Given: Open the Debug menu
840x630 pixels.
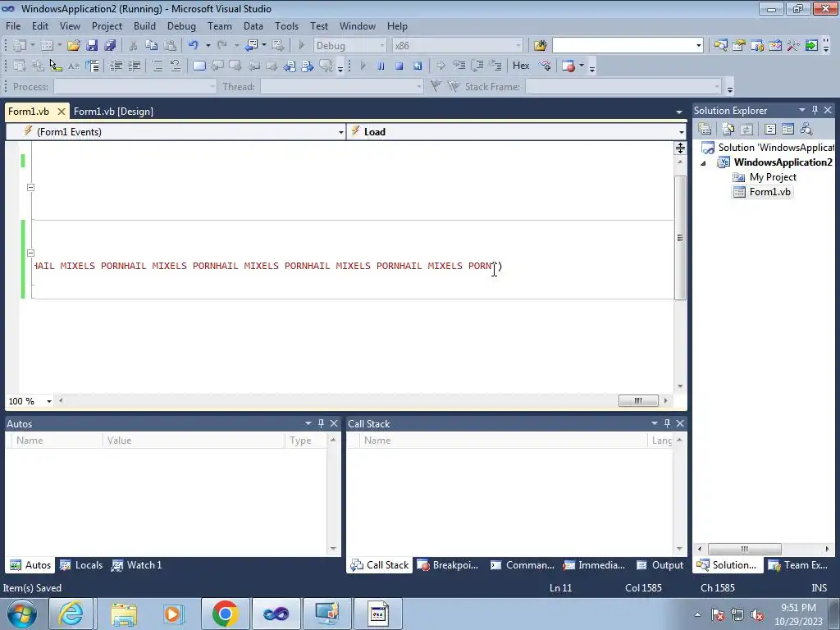Looking at the screenshot, I should click(181, 25).
